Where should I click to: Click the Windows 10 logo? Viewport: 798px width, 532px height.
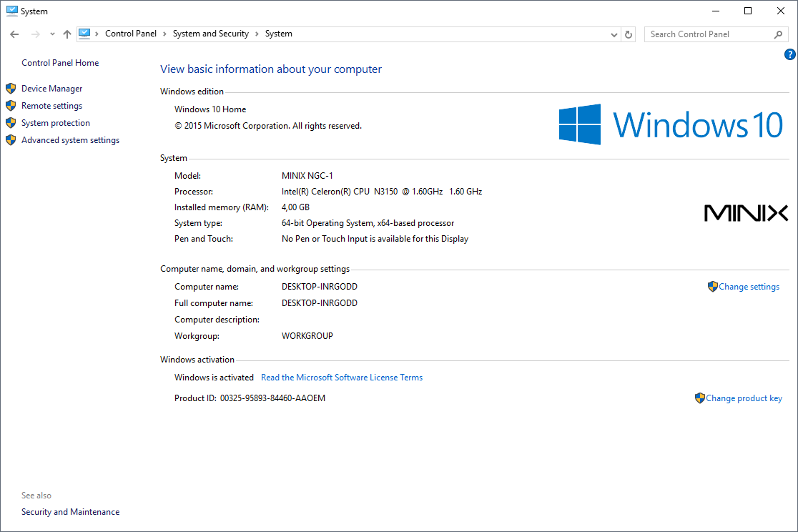click(670, 124)
